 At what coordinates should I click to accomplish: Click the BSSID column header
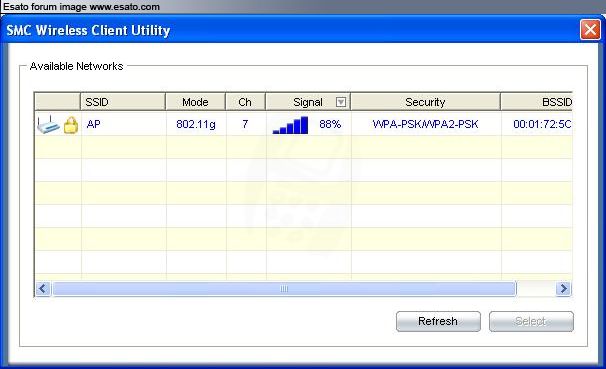point(536,102)
